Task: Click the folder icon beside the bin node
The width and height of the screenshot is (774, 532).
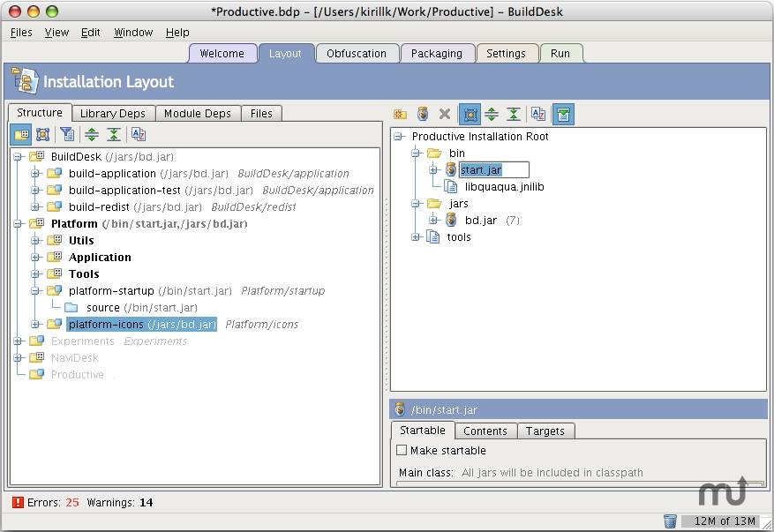Action: tap(434, 153)
